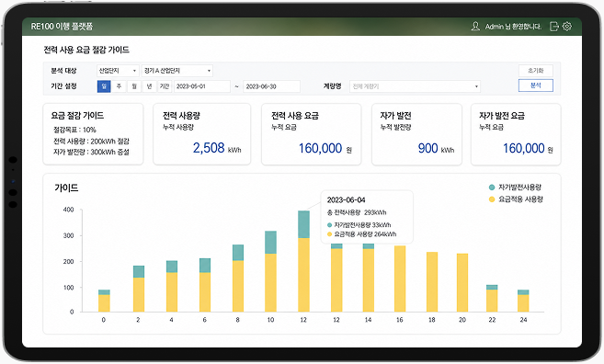604x364 pixels.
Task: Open the 계량명 meter dropdown
Action: point(415,86)
